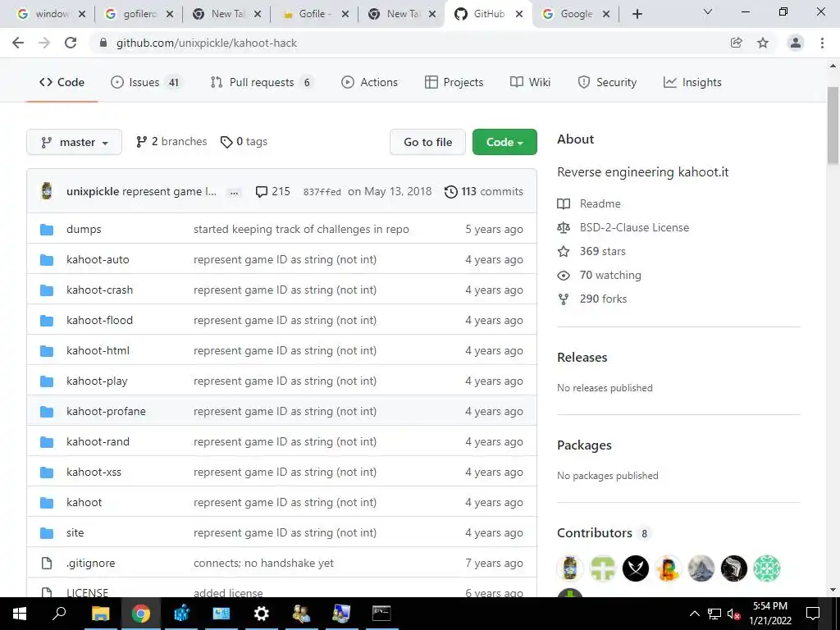This screenshot has height=630, width=840.
Task: Switch to the Gofile browser tab
Action: [314, 14]
